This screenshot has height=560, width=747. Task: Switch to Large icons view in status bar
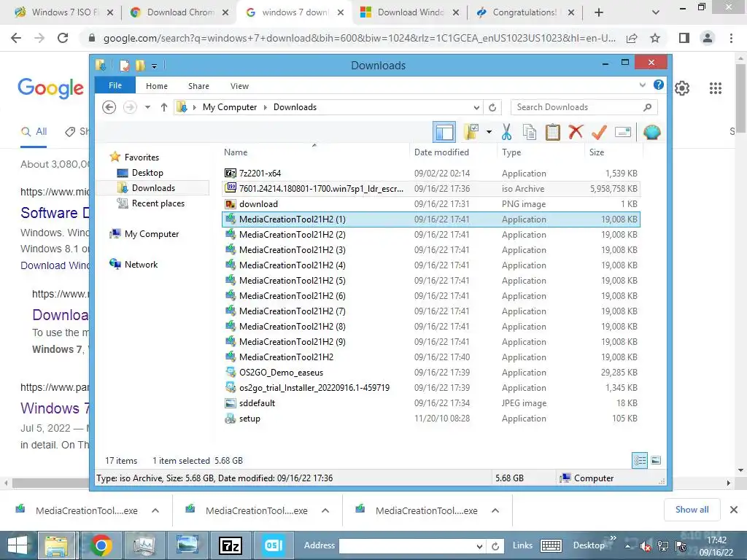656,460
